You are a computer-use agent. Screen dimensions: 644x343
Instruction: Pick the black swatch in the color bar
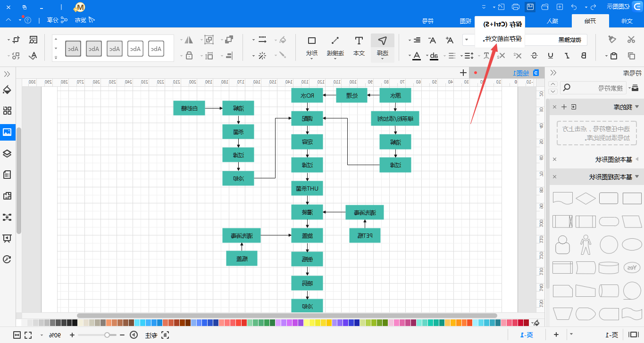coord(75,323)
